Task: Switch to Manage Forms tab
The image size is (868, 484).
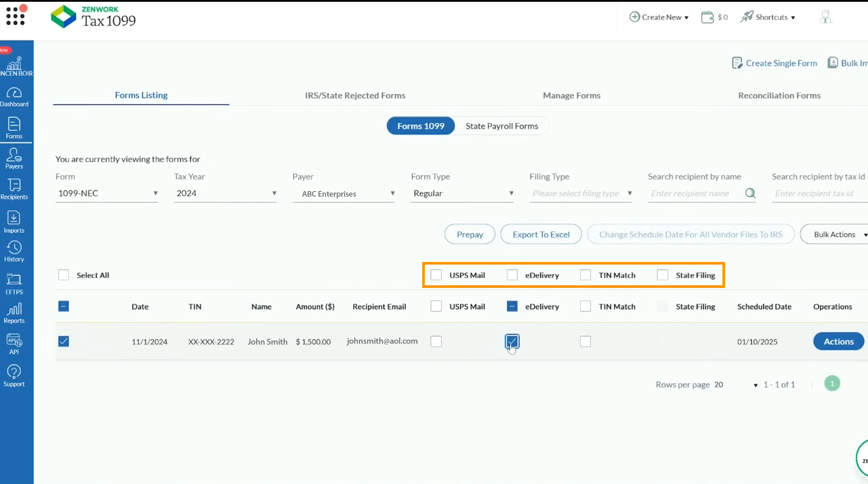Action: [572, 96]
